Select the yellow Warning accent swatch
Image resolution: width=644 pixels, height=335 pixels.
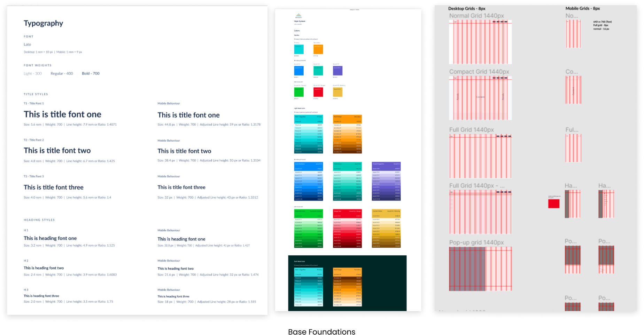[337, 92]
